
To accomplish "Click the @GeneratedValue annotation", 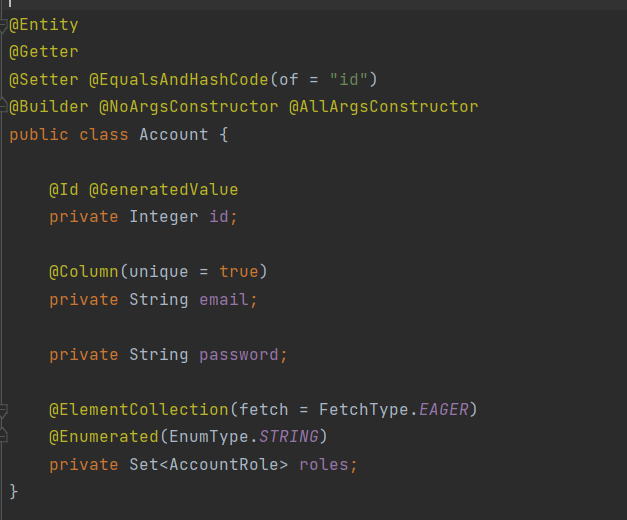I will (x=164, y=190).
